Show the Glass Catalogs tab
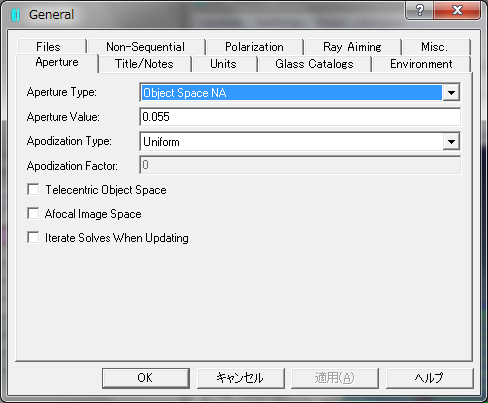Image resolution: width=488 pixels, height=403 pixels. tap(314, 64)
